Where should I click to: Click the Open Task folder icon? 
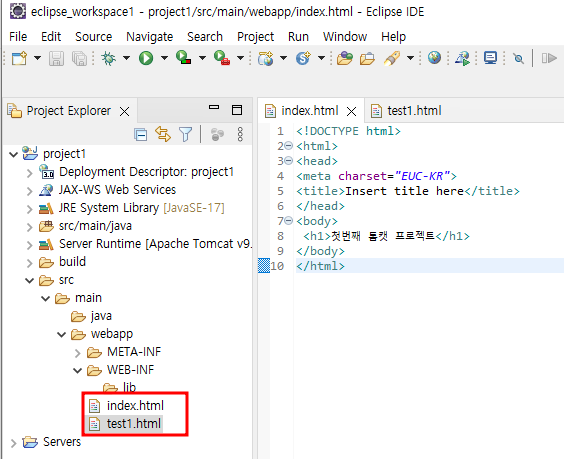tap(367, 58)
